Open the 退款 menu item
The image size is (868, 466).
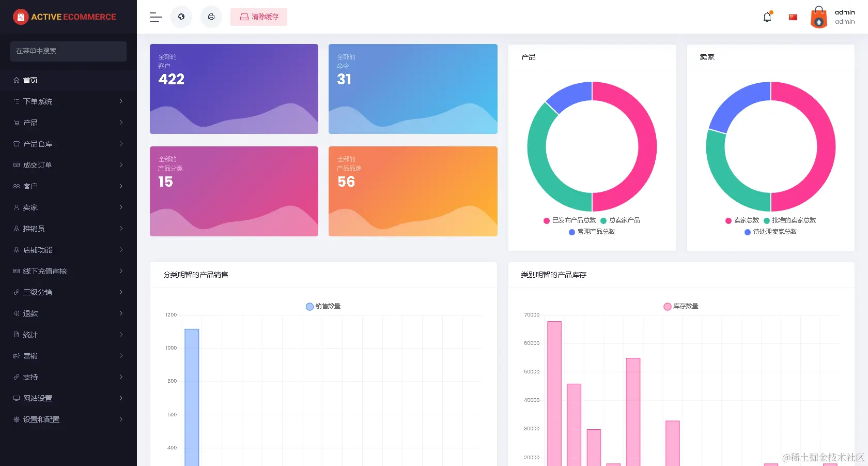pos(68,313)
